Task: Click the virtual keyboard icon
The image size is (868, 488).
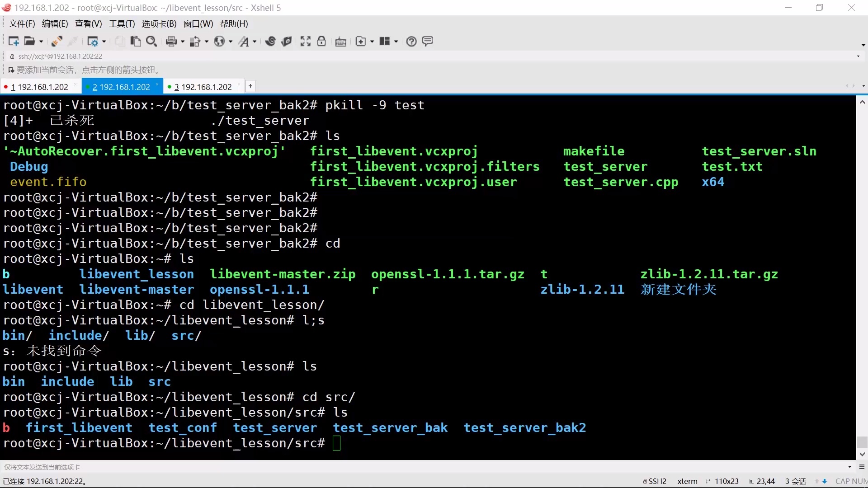Action: pyautogui.click(x=341, y=42)
